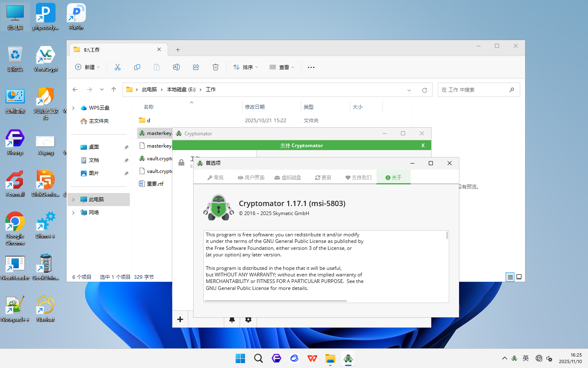Click the cut scissors icon in Explorer toolbar
The height and width of the screenshot is (368, 588).
click(118, 67)
